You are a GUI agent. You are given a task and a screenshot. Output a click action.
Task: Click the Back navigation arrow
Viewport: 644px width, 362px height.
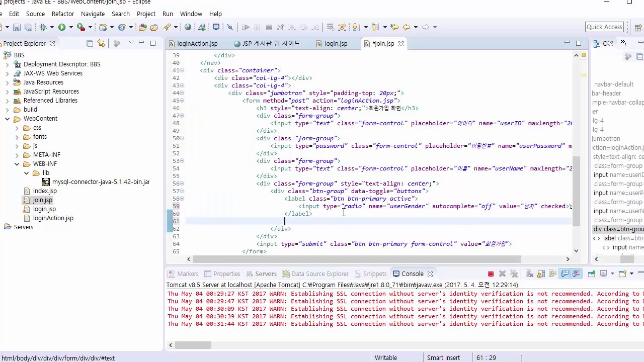[x=407, y=27]
